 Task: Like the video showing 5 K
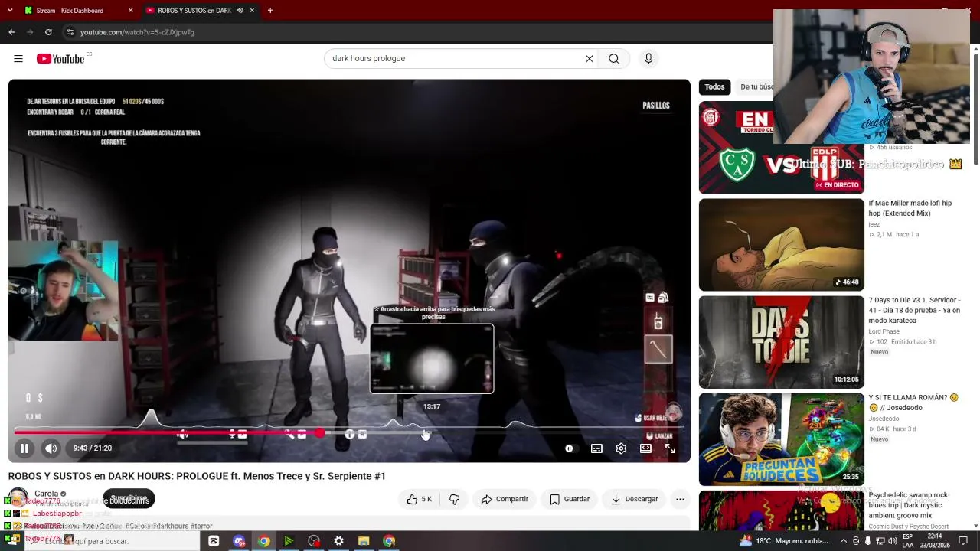pos(420,499)
